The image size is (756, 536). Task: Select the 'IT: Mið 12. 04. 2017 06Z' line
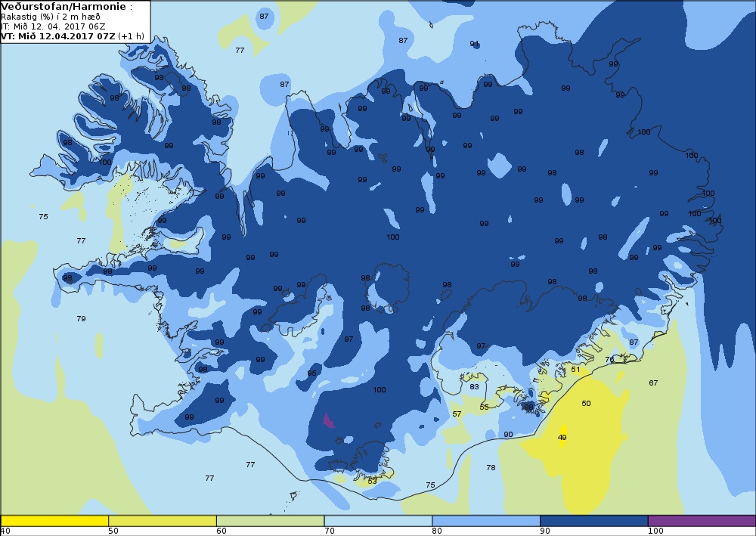[x=53, y=26]
